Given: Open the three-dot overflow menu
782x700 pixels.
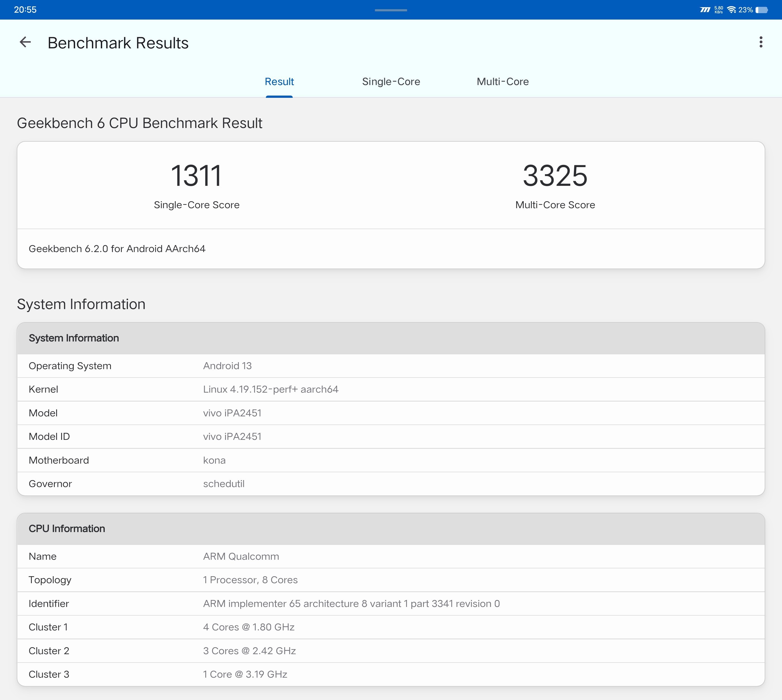Looking at the screenshot, I should [x=760, y=42].
